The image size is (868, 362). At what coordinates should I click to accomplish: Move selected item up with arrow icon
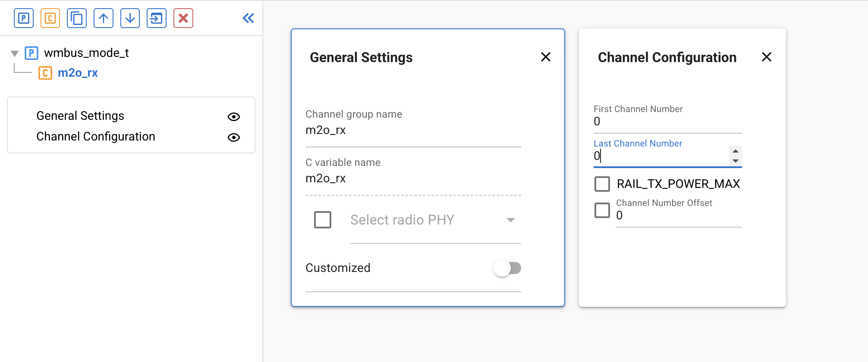(104, 19)
